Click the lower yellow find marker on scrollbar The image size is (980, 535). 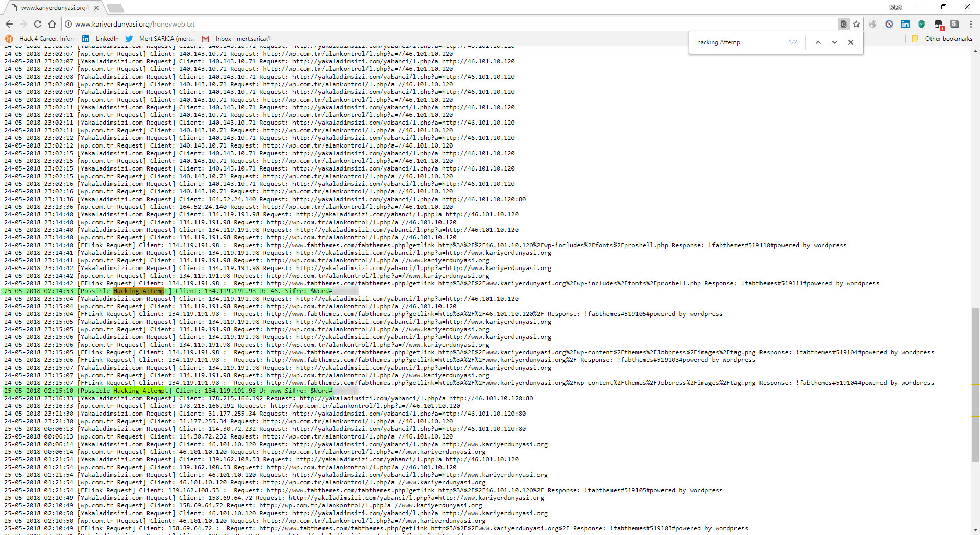click(x=975, y=417)
